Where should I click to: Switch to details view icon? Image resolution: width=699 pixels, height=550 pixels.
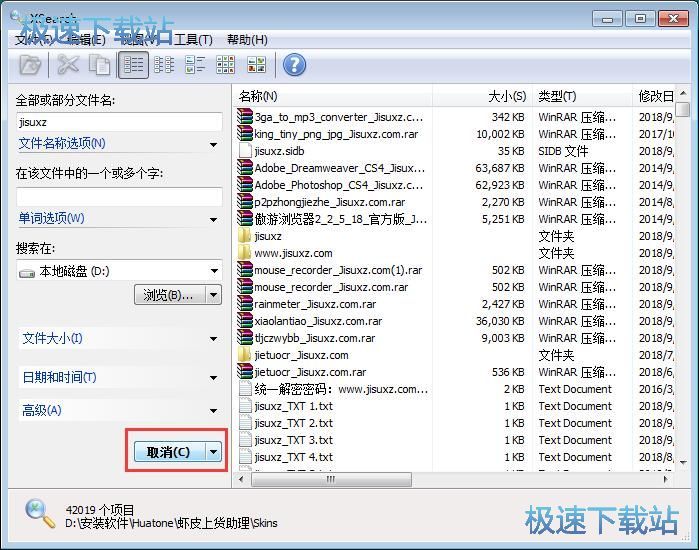(133, 65)
